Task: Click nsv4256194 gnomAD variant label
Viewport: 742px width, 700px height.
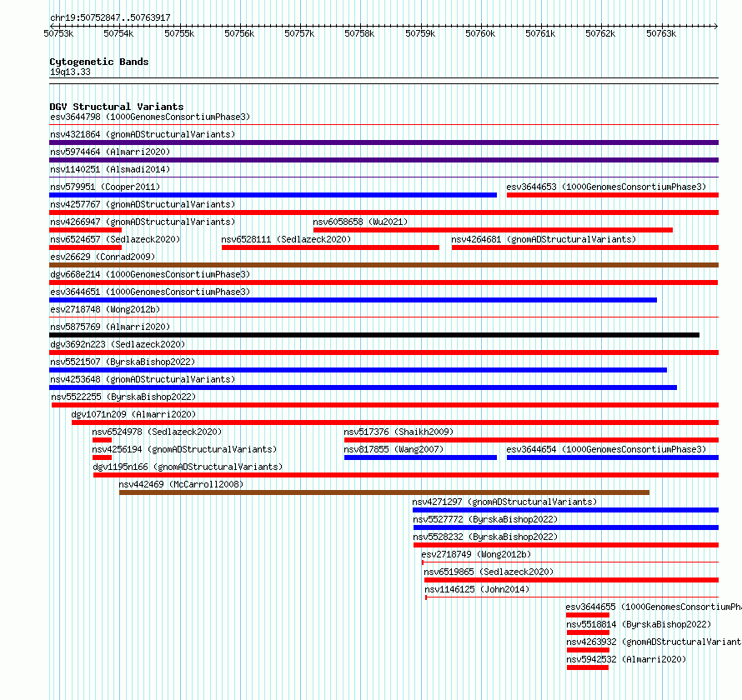Action: [x=184, y=449]
